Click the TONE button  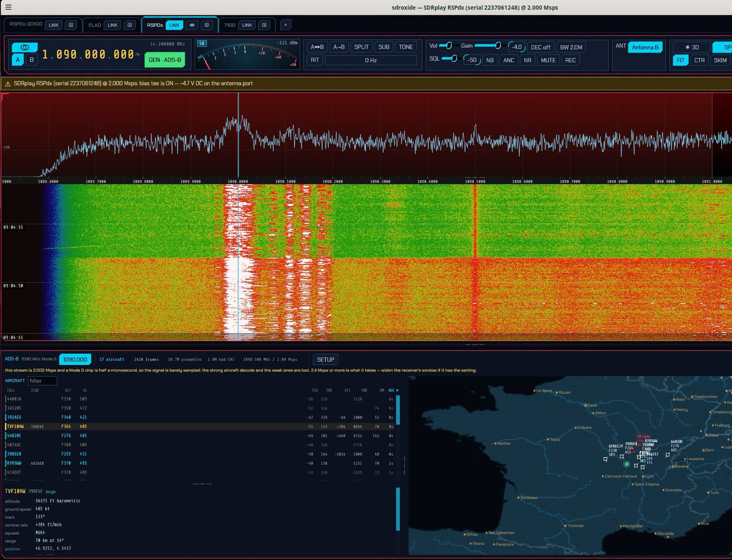[x=405, y=47]
